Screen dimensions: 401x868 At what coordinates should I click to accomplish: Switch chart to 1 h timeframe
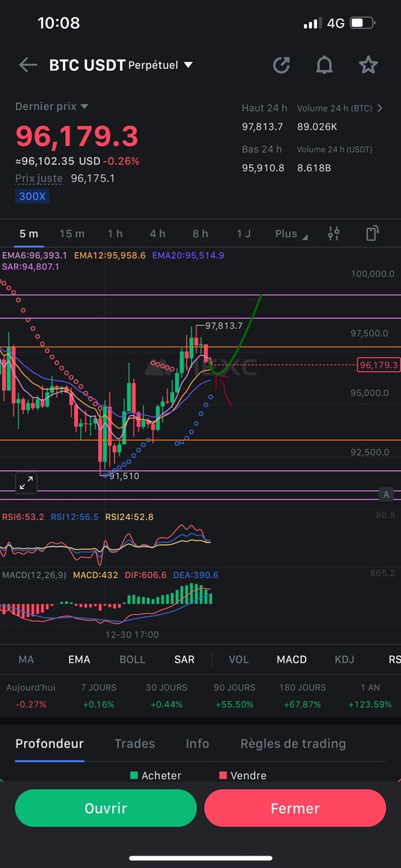pos(115,234)
